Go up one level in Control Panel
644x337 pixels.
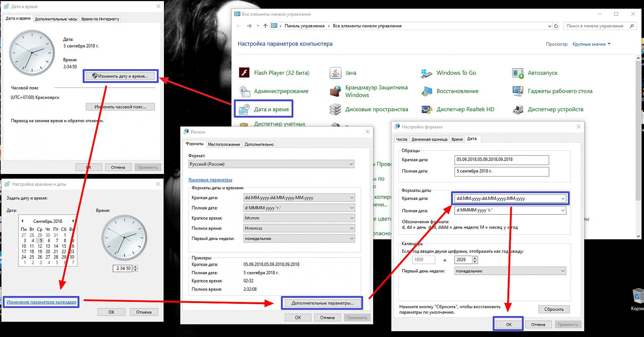point(265,26)
